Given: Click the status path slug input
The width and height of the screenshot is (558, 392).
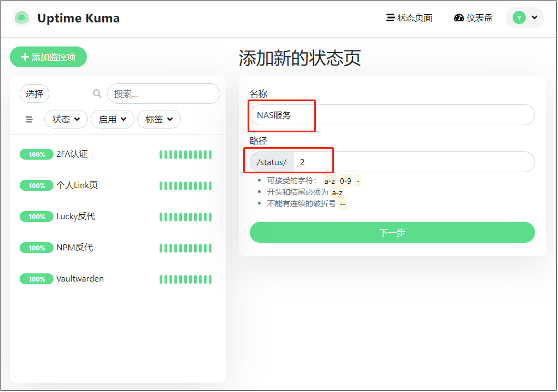Looking at the screenshot, I should point(414,162).
